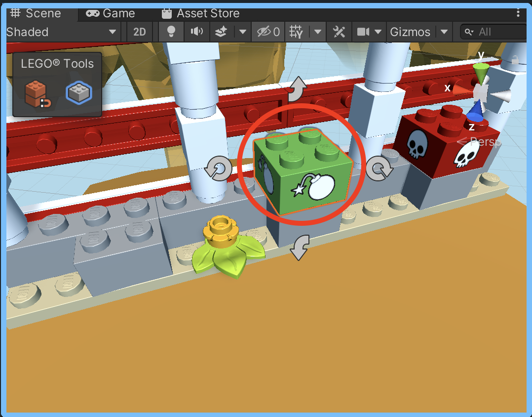
Task: Switch to the Game tab
Action: point(110,13)
